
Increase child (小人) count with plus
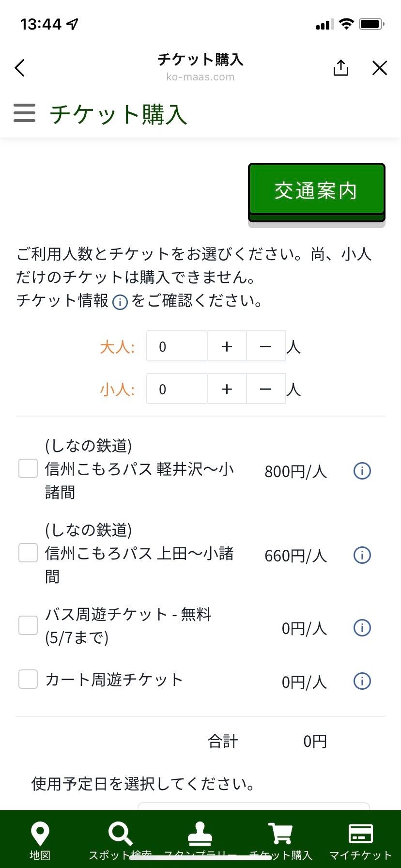click(227, 389)
